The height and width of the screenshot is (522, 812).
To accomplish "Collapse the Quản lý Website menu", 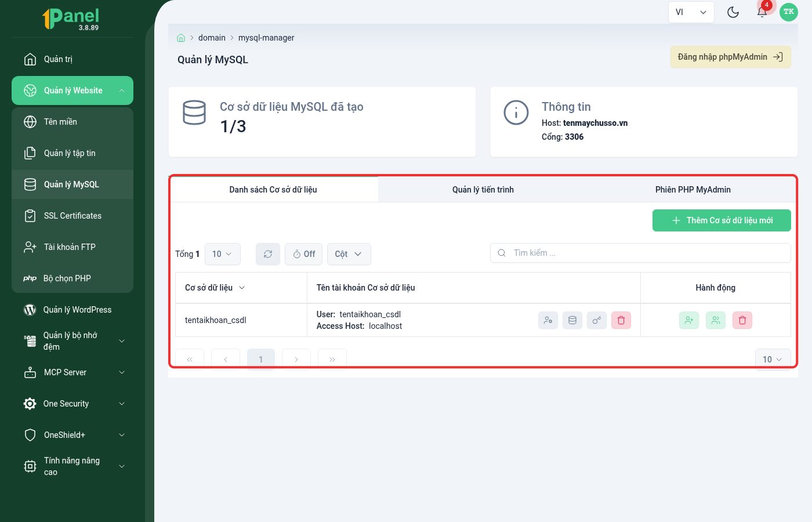I will pyautogui.click(x=72, y=90).
